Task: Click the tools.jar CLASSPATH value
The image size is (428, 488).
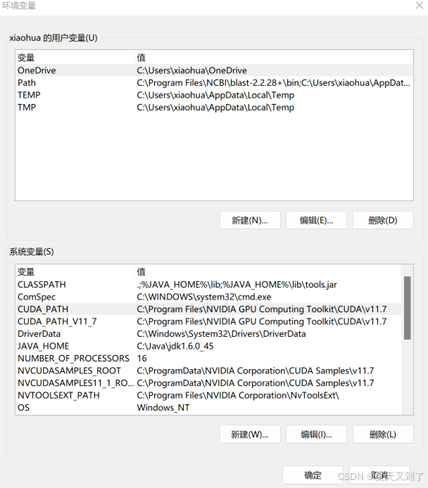Action: 237,284
